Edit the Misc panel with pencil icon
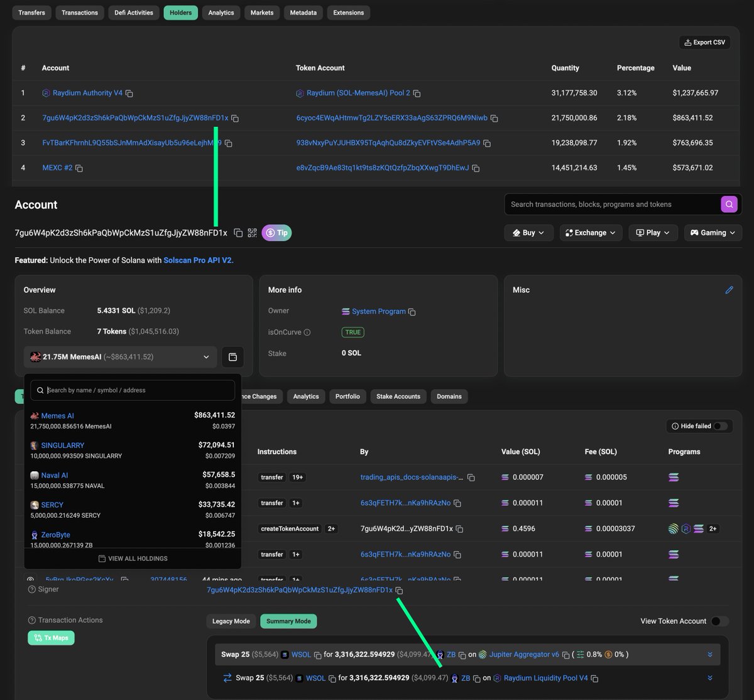This screenshot has width=754, height=700. click(729, 290)
